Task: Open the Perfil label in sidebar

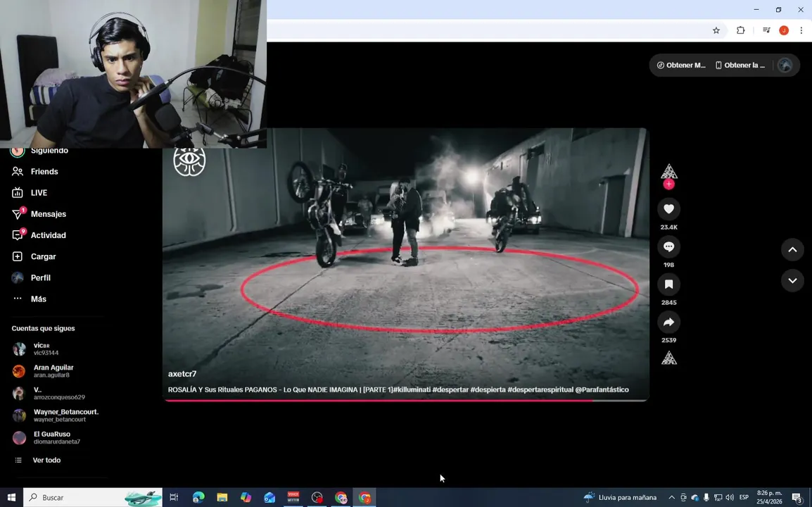Action: point(40,278)
